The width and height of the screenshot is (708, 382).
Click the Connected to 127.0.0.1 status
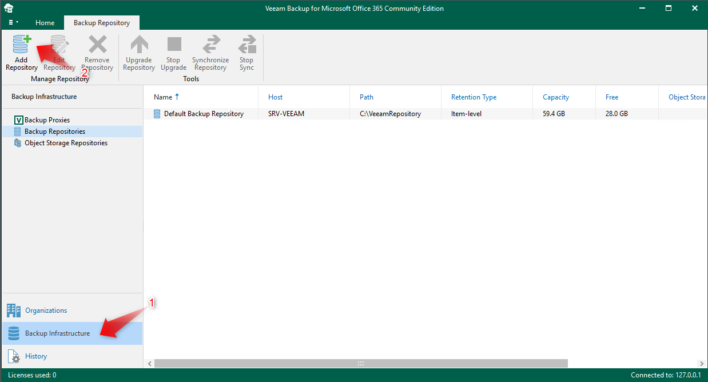(666, 375)
